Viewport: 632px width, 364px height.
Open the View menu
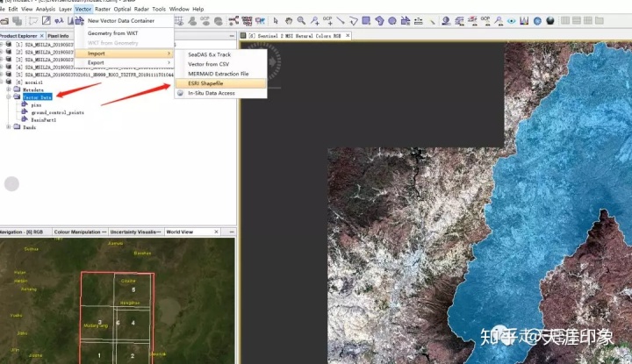click(26, 9)
